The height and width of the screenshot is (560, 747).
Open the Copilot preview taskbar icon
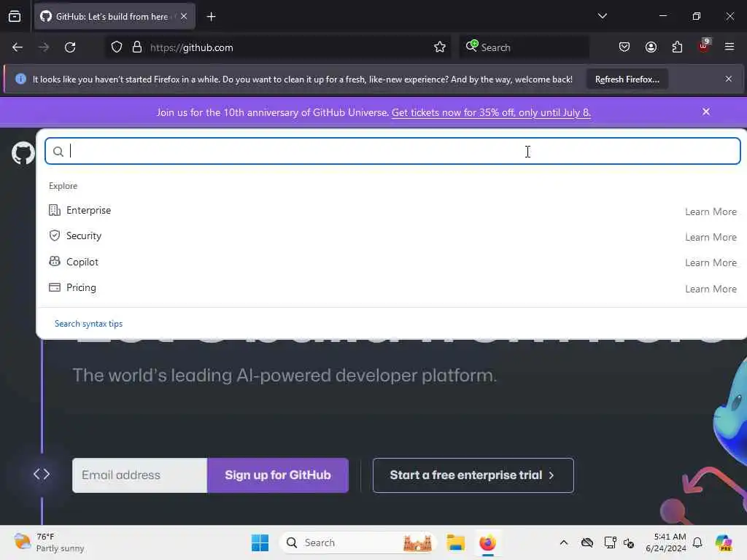pyautogui.click(x=724, y=542)
